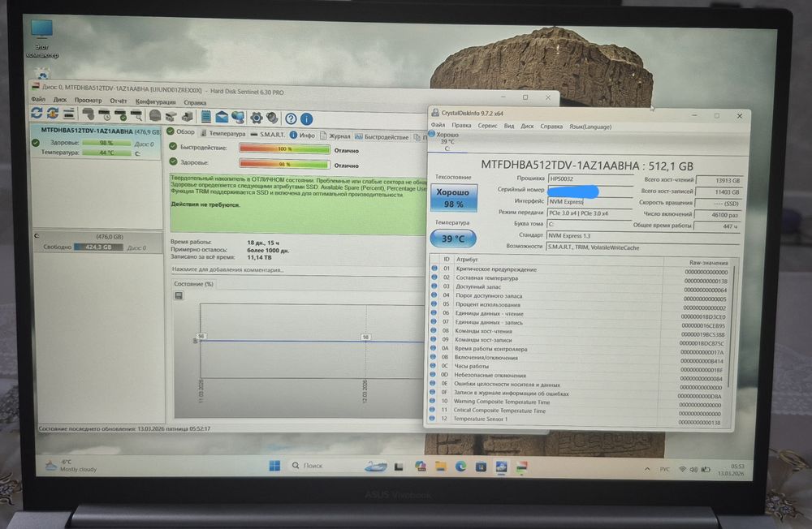Screen dimensions: 812x529
Task: Open 'Отчёт' menu in Hard Disk Sentinel
Action: click(118, 101)
